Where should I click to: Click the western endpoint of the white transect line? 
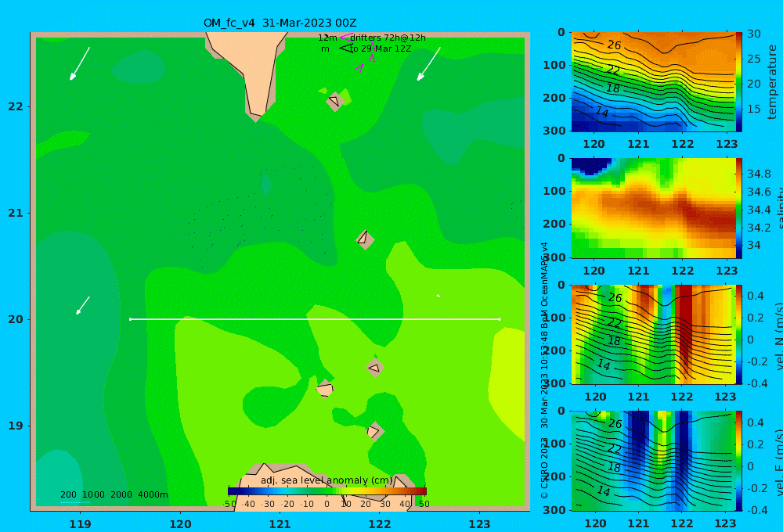[x=130, y=319]
